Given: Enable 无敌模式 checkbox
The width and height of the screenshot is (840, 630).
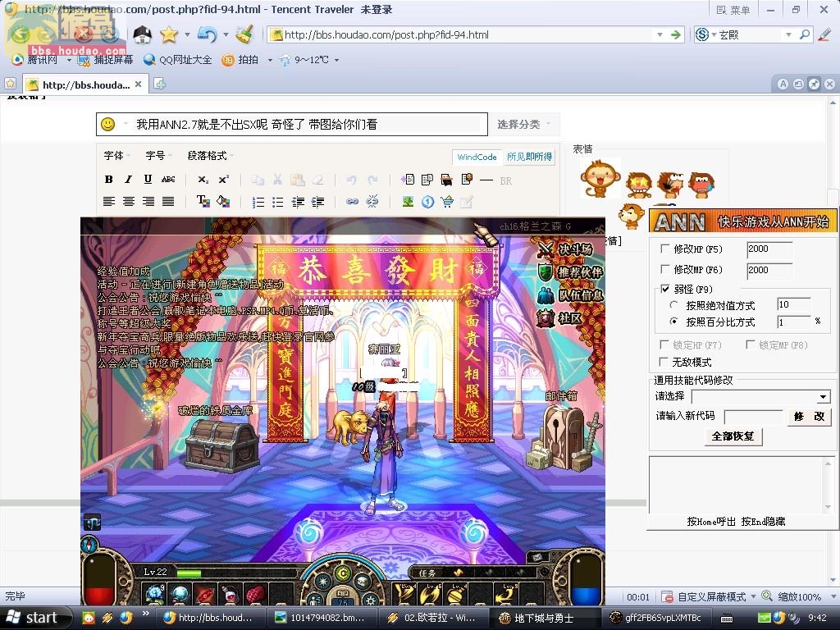Looking at the screenshot, I should tap(664, 362).
